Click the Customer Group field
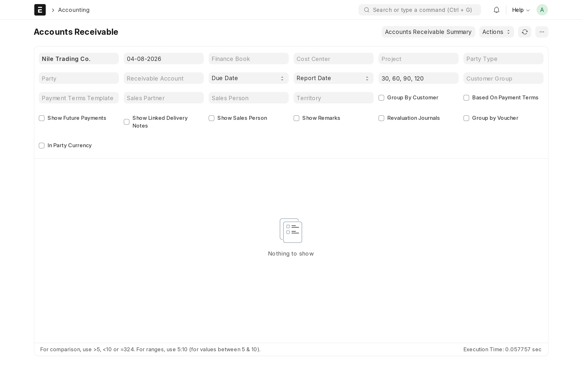This screenshot has height=368, width=588. click(503, 78)
